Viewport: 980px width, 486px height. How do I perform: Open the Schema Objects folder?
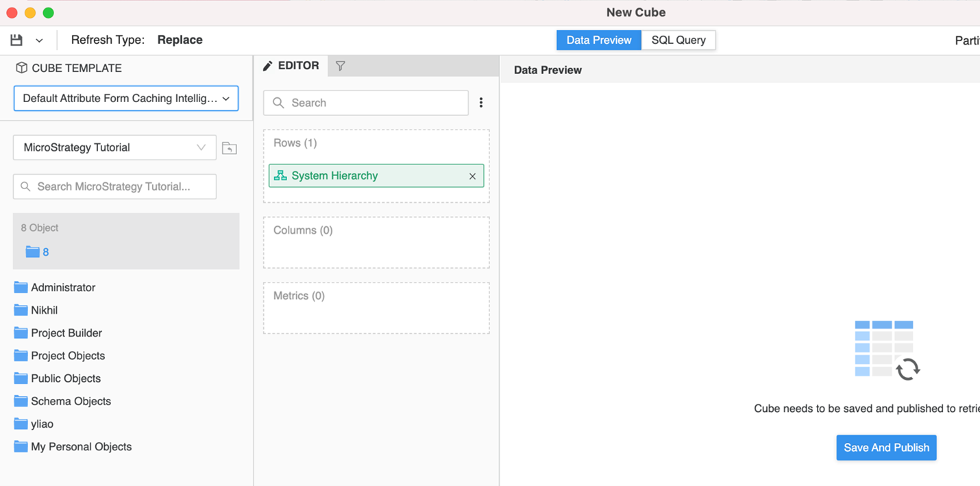tap(70, 401)
